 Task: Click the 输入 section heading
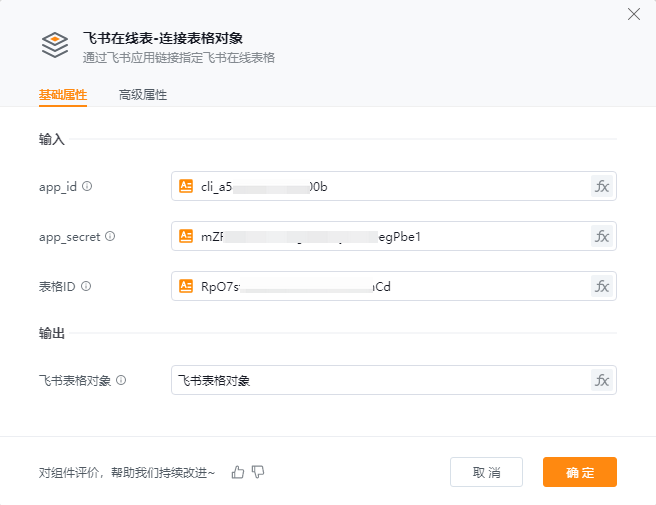coord(52,139)
